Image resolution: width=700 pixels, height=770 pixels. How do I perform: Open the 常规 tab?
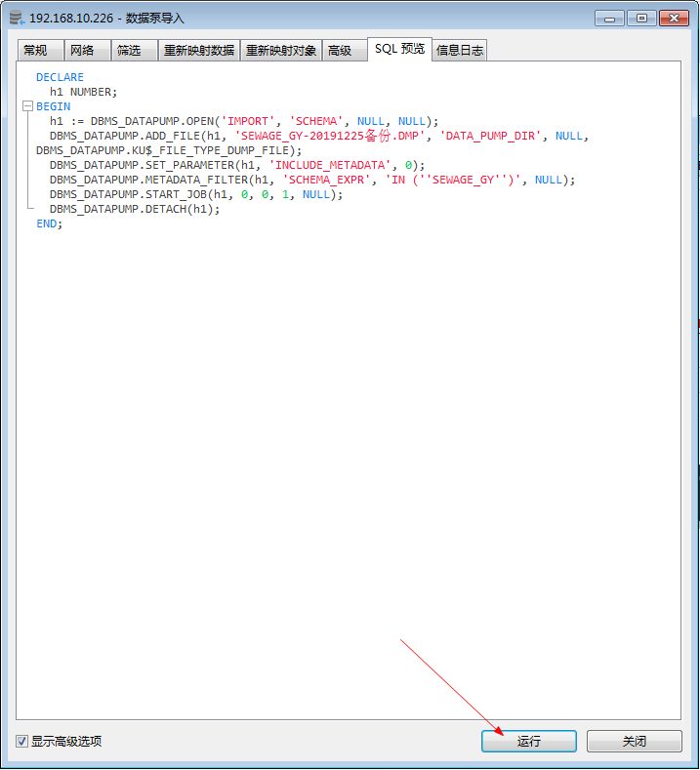[x=40, y=50]
